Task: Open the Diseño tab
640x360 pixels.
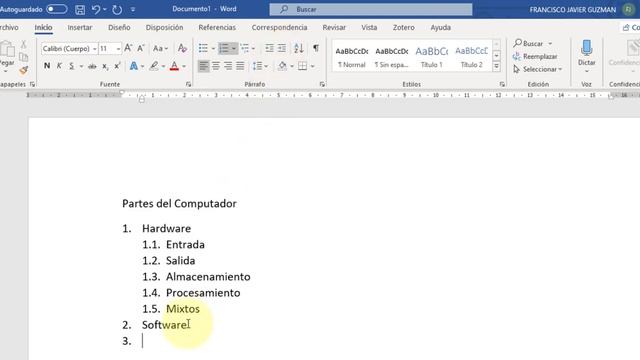Action: click(x=119, y=27)
